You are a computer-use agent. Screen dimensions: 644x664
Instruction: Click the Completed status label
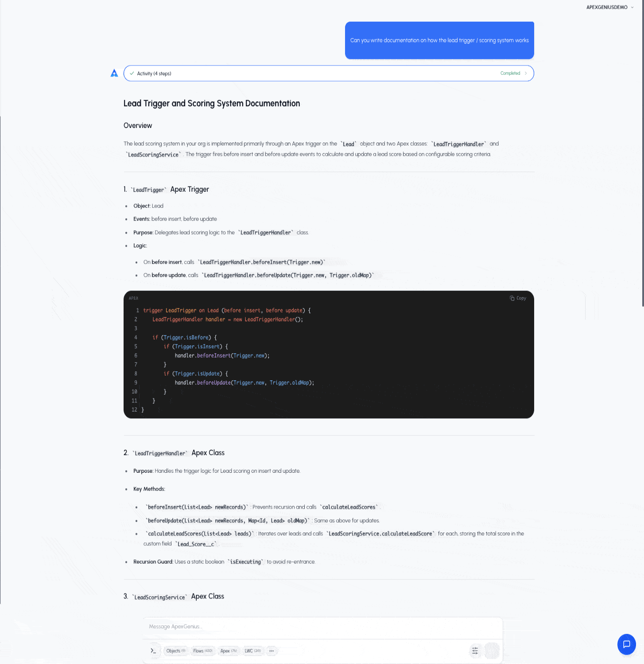click(510, 73)
